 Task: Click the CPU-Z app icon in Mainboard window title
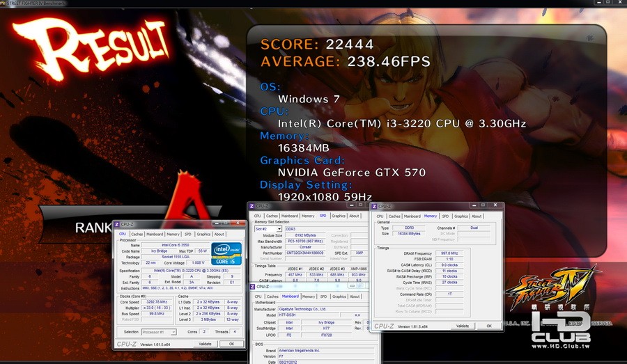(252, 287)
